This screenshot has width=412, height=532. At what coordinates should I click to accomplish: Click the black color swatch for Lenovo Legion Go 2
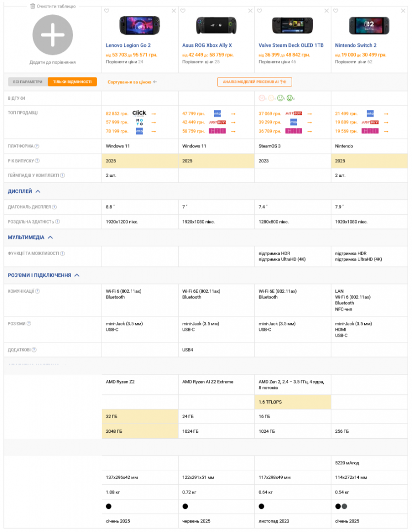tap(109, 506)
